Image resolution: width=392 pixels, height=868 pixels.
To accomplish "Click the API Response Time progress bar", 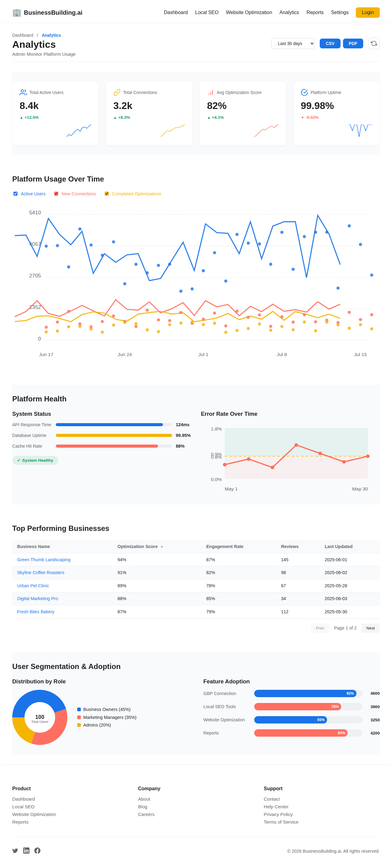I will pos(114,425).
